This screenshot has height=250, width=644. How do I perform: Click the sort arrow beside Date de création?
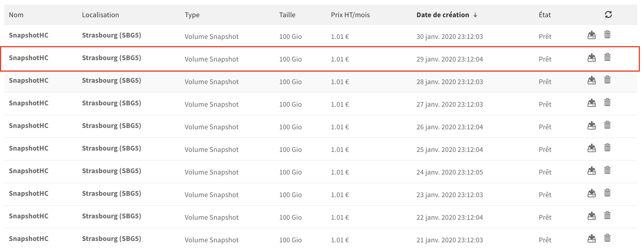tap(475, 15)
